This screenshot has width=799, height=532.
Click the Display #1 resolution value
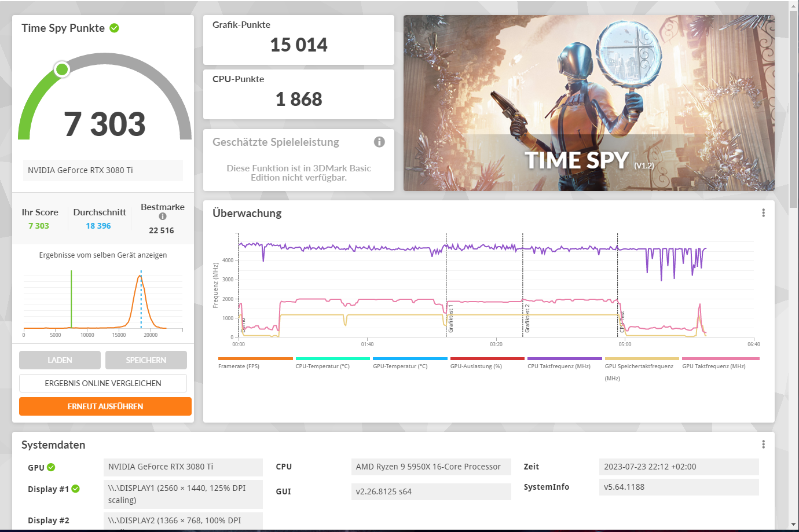(183, 494)
